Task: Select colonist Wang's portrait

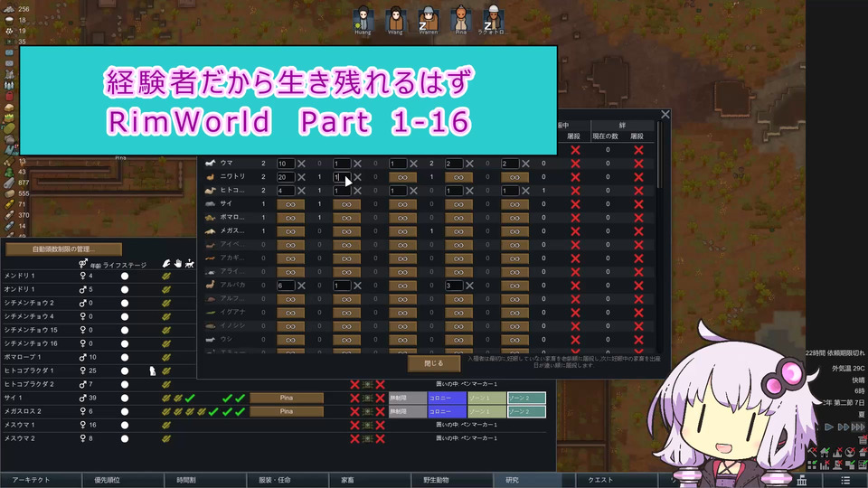Action: (395, 18)
